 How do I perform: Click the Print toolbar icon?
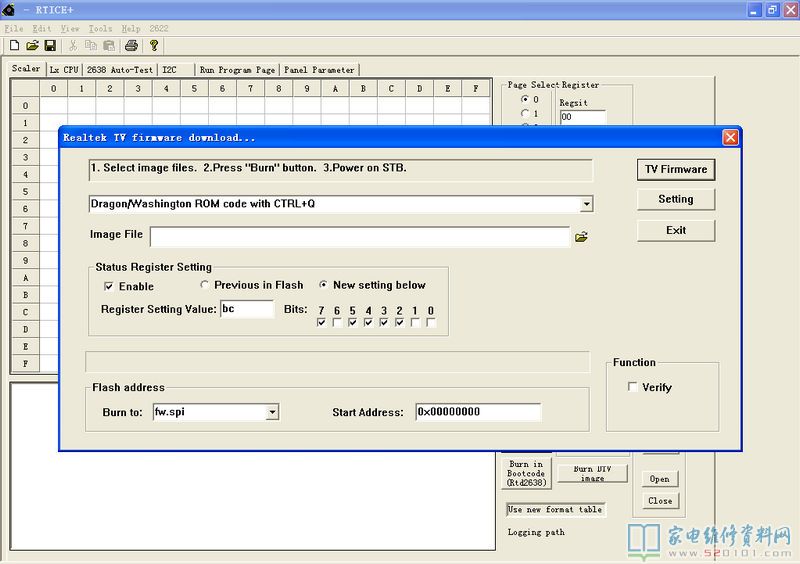click(x=131, y=45)
